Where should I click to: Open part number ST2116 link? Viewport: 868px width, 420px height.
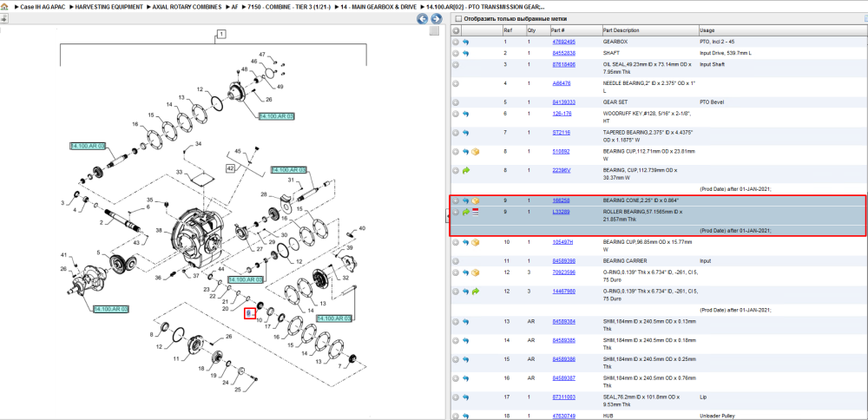tap(562, 133)
